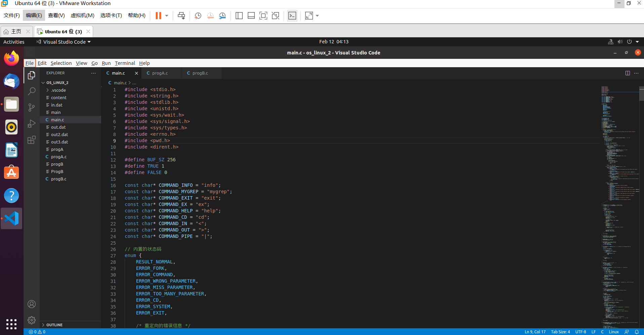Change LF end of line sequence
Viewport: 644px width, 335px height.
click(594, 332)
